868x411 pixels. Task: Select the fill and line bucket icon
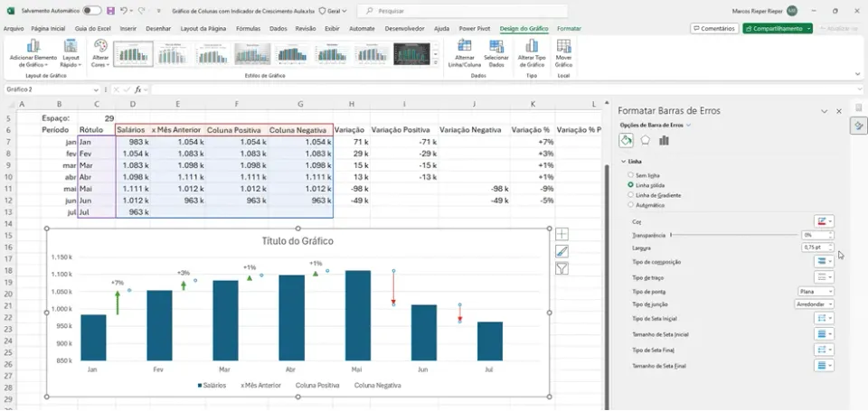(x=626, y=141)
